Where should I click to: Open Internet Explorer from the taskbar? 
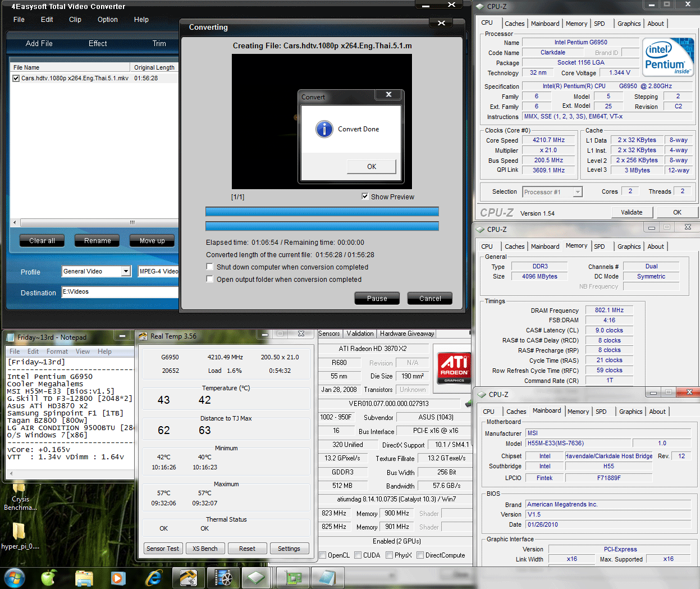(153, 578)
